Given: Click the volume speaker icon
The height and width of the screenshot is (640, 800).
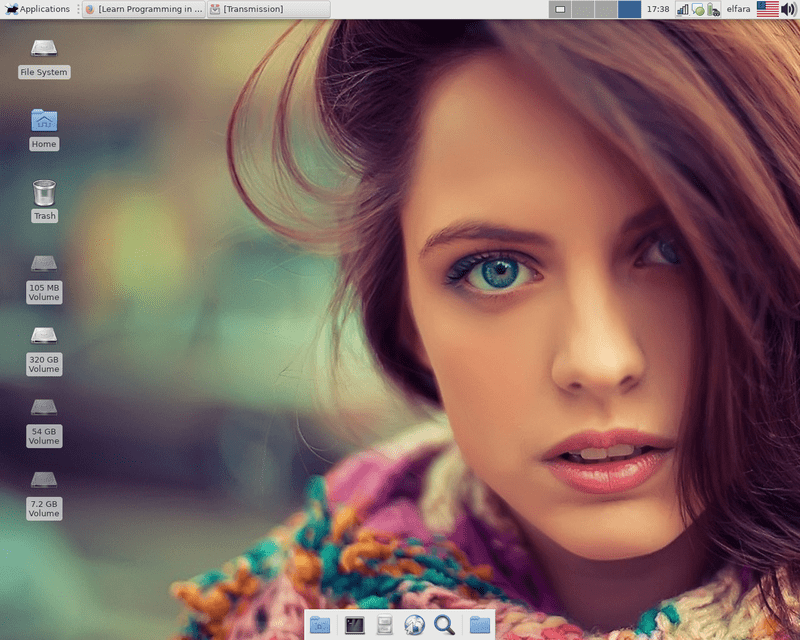Looking at the screenshot, I should [x=788, y=9].
